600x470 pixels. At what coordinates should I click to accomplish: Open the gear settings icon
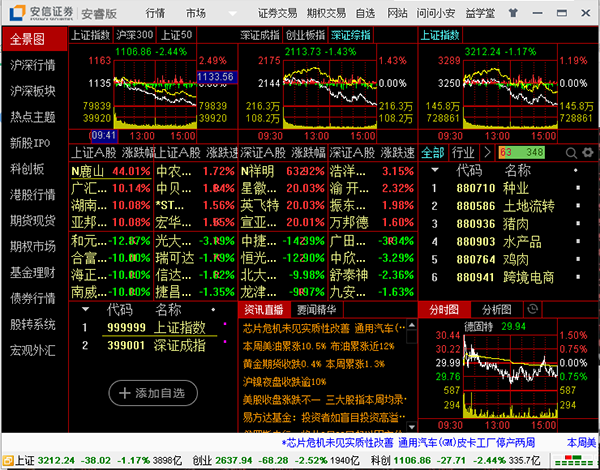587,153
